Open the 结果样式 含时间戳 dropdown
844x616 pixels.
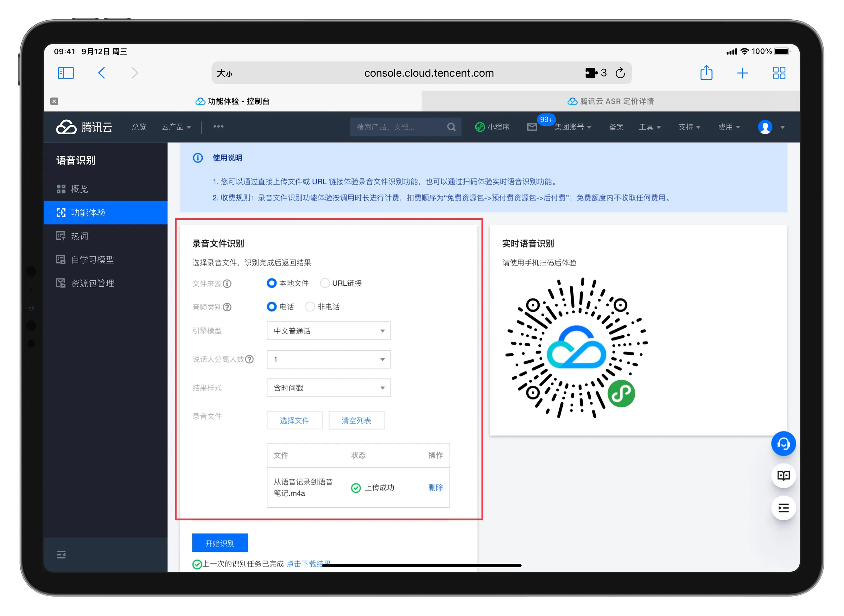pos(328,388)
